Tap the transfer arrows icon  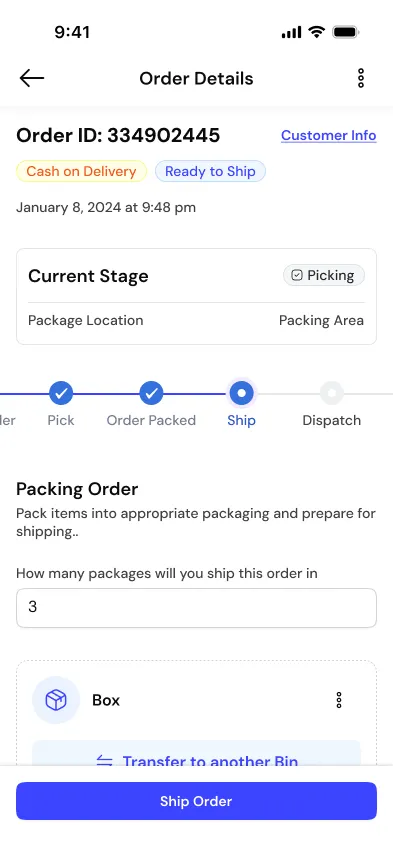[x=104, y=760]
